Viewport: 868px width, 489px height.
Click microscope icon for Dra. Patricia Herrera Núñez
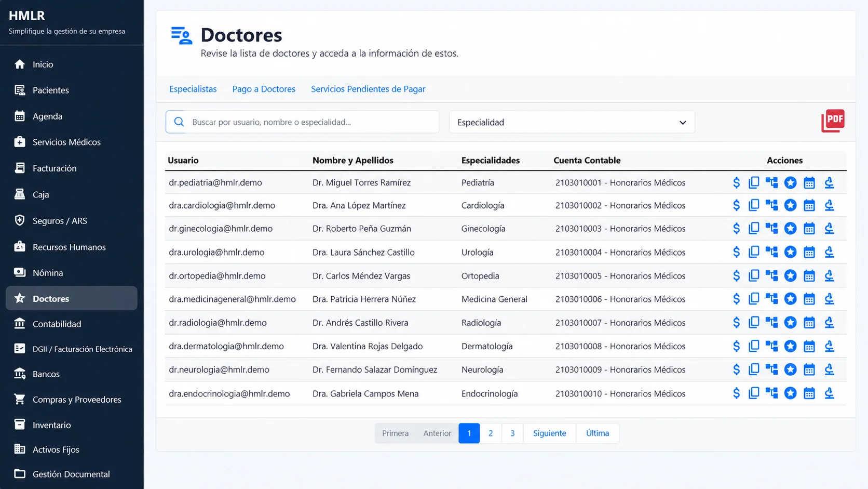829,299
